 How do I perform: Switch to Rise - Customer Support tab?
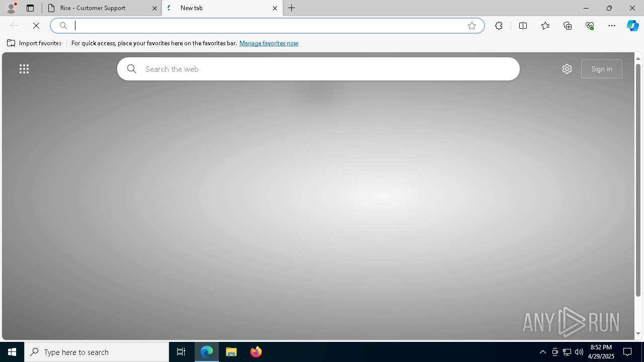tap(102, 8)
